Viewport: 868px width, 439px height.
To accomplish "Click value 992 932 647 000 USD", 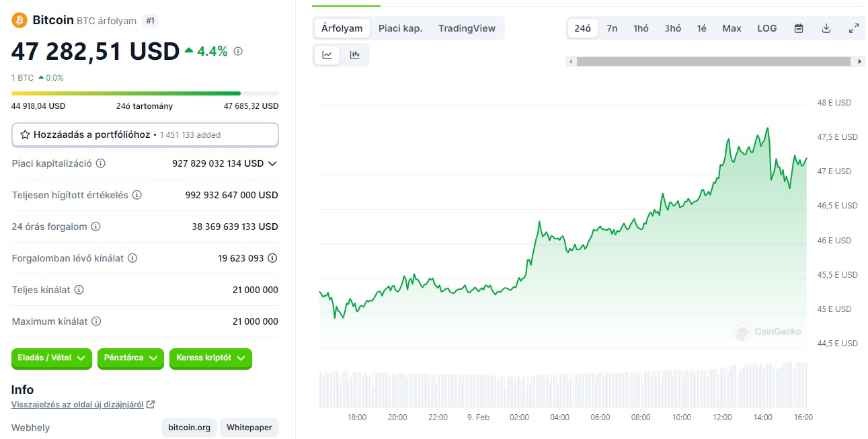I will click(231, 195).
